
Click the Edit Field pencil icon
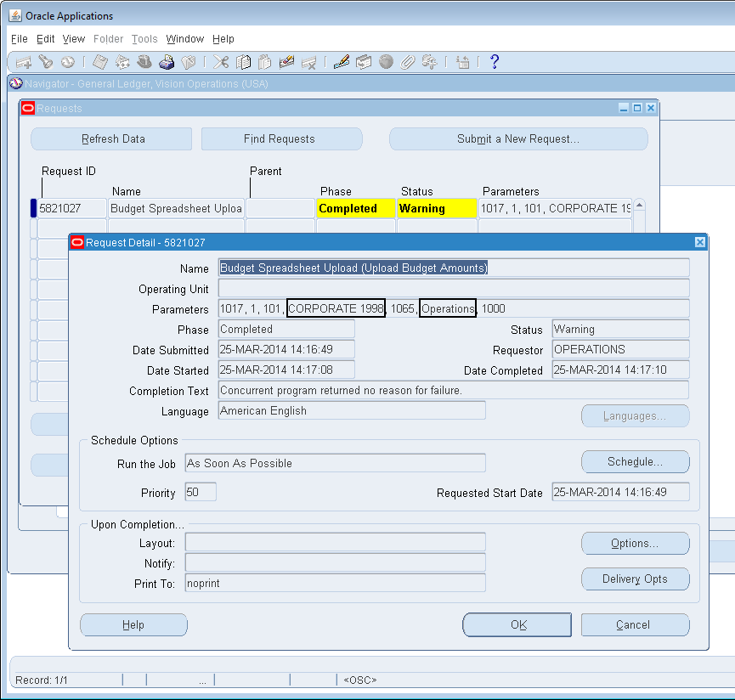(x=342, y=62)
